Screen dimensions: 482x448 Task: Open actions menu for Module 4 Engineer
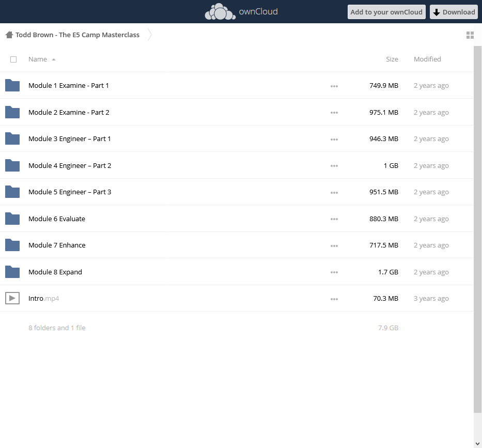tap(334, 166)
